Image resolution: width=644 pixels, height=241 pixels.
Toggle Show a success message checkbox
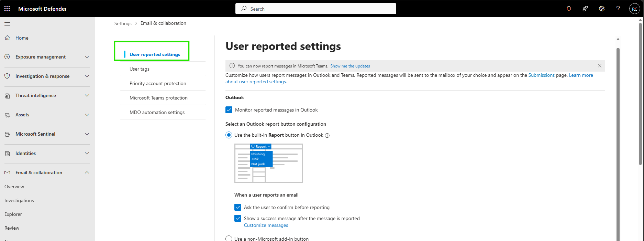click(238, 218)
